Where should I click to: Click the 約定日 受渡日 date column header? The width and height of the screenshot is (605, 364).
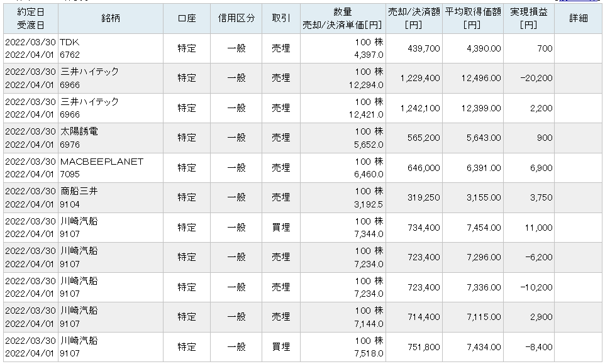(x=30, y=19)
